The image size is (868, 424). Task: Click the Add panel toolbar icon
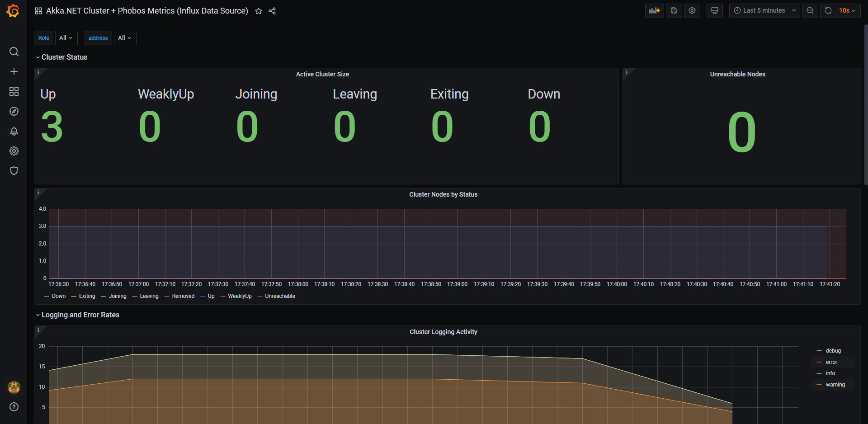[654, 11]
